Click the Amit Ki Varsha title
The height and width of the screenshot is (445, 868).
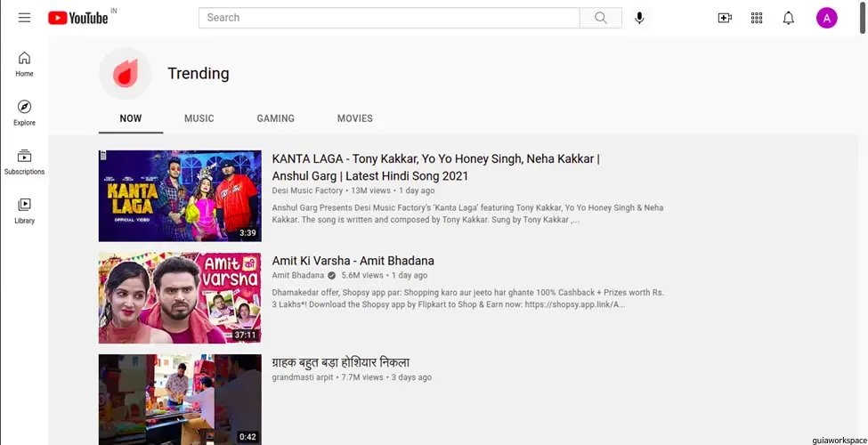point(353,261)
